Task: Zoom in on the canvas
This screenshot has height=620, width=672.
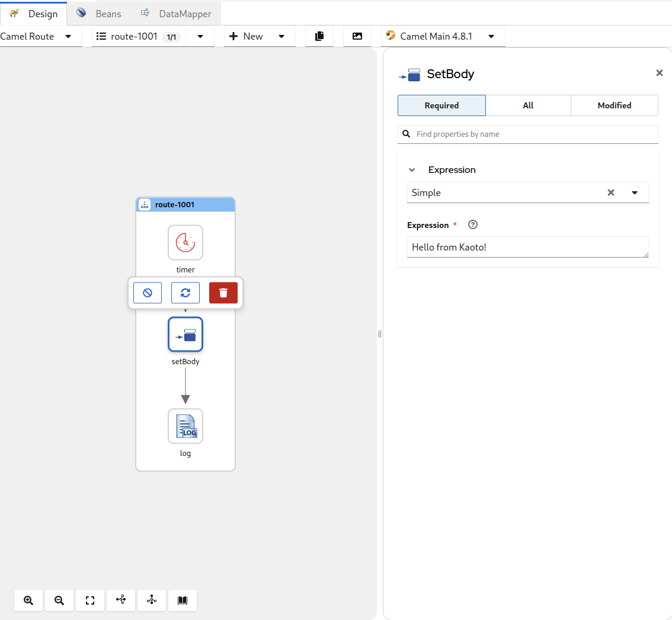Action: point(28,600)
